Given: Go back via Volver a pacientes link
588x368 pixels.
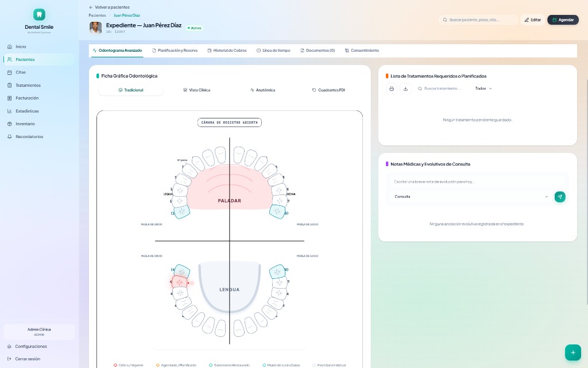Looking at the screenshot, I should 110,7.
